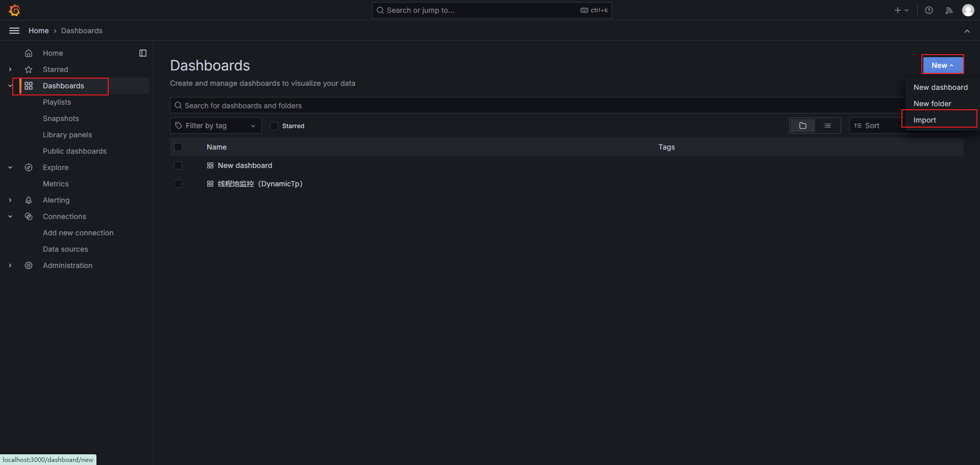The image size is (980, 465).
Task: Select New dashboard from the menu
Action: point(940,87)
